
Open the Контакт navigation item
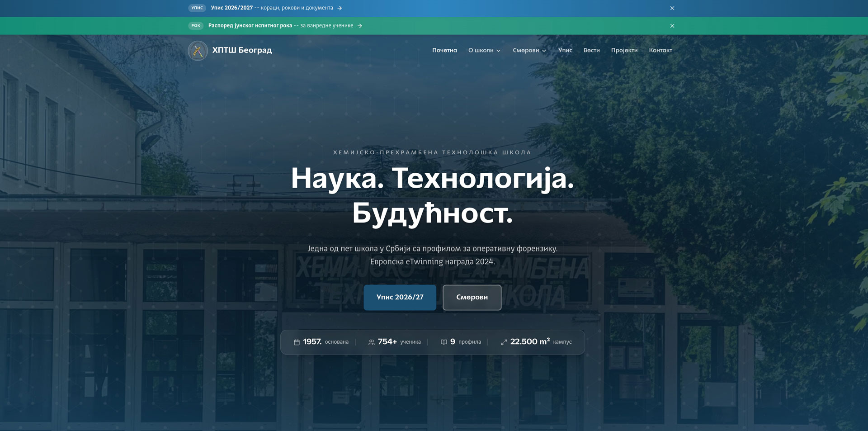click(x=660, y=50)
